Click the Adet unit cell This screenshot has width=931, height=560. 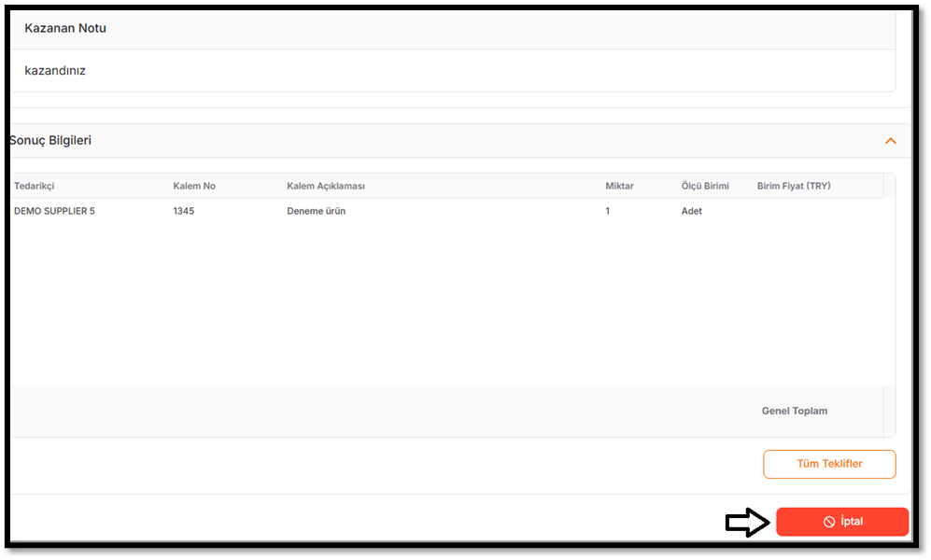pyautogui.click(x=692, y=211)
